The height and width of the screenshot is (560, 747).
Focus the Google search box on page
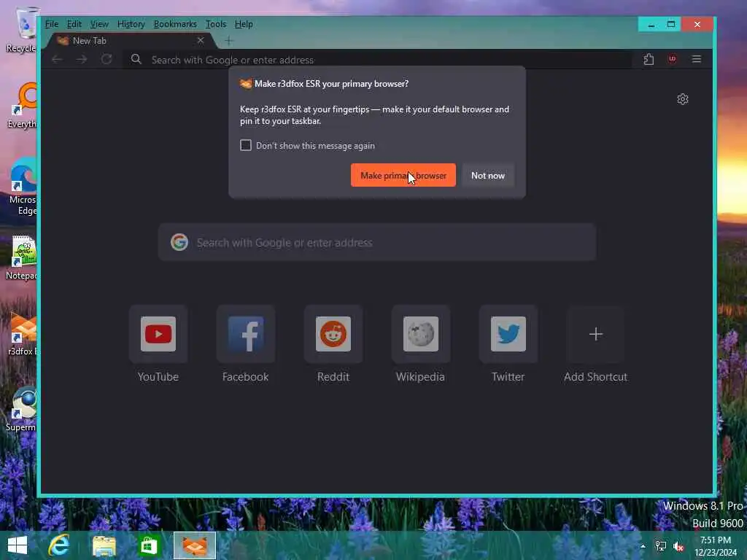point(377,242)
